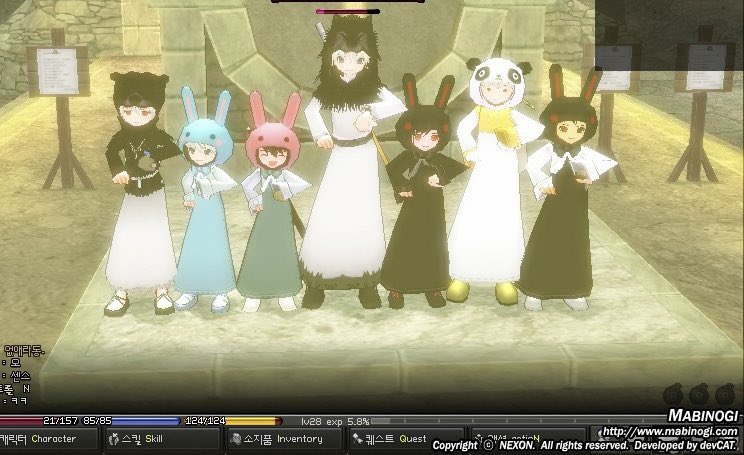Screen dimensions: 744x455
Task: Click the chat line containing "없애라동"
Action: 24,351
